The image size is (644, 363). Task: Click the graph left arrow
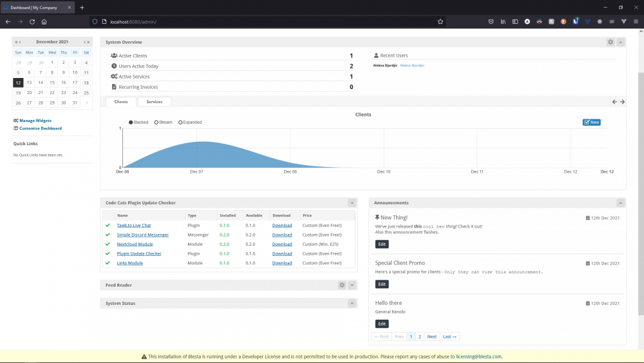pyautogui.click(x=614, y=101)
